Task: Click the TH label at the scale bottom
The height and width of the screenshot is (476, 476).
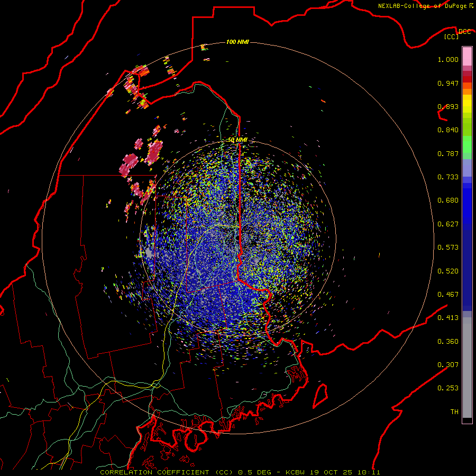Action: tap(454, 412)
